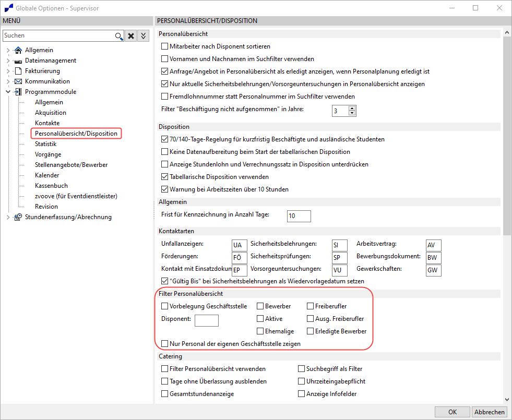Image resolution: width=512 pixels, height=420 pixels.
Task: Click the Disponent input field
Action: tap(206, 320)
